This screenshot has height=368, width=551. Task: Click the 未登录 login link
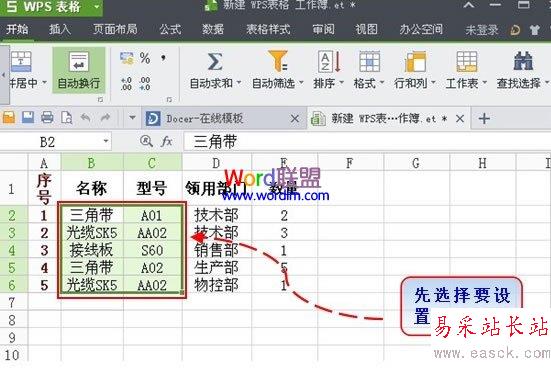pos(482,30)
